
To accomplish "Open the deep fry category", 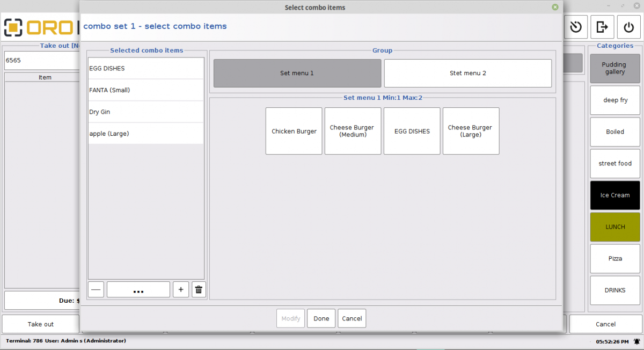I will coord(615,100).
